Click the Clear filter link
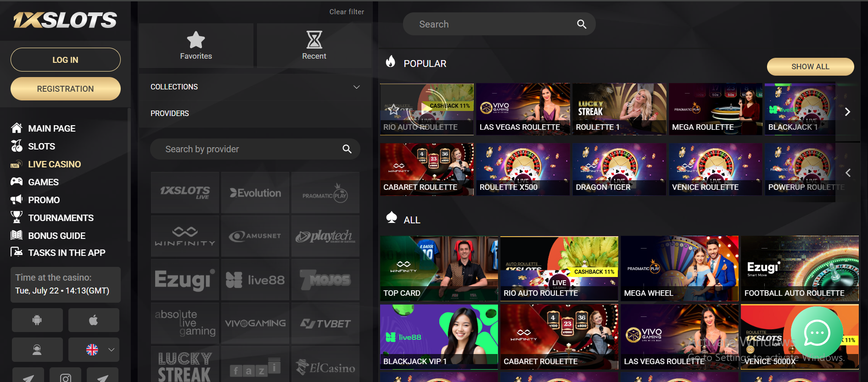The height and width of the screenshot is (382, 868). tap(347, 12)
